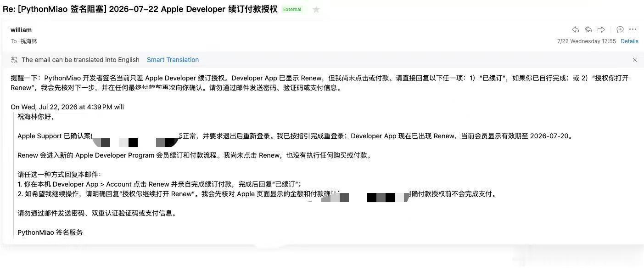Star this email with the star icon
The height and width of the screenshot is (272, 644).
[316, 9]
